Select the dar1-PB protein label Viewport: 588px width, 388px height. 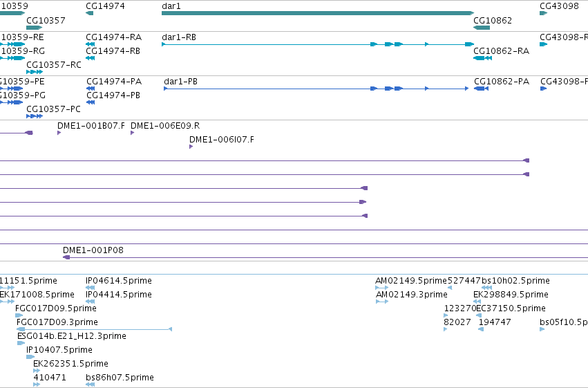point(181,82)
